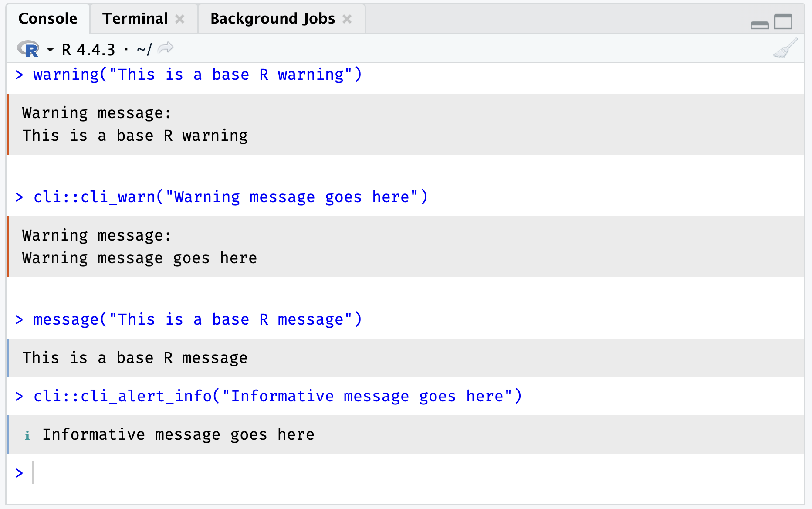The image size is (812, 509).
Task: Click the cli::cli_alert_info command line
Action: point(277,397)
